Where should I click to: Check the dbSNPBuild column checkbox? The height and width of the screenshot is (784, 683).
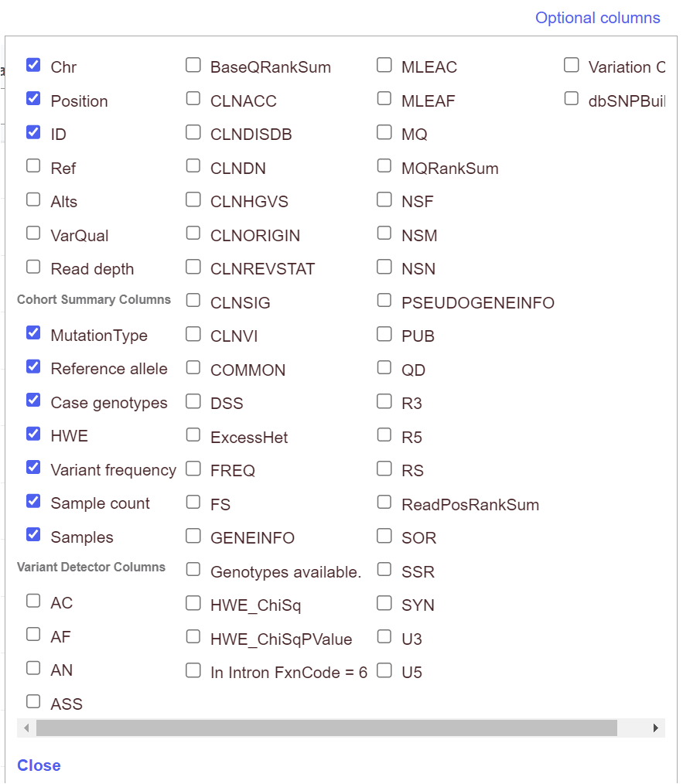[x=572, y=99]
